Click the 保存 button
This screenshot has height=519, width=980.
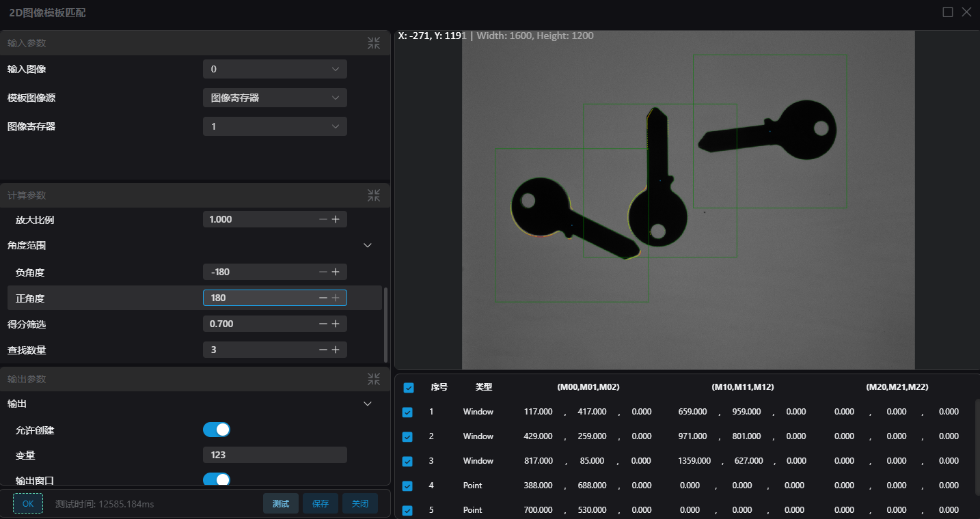(x=321, y=503)
